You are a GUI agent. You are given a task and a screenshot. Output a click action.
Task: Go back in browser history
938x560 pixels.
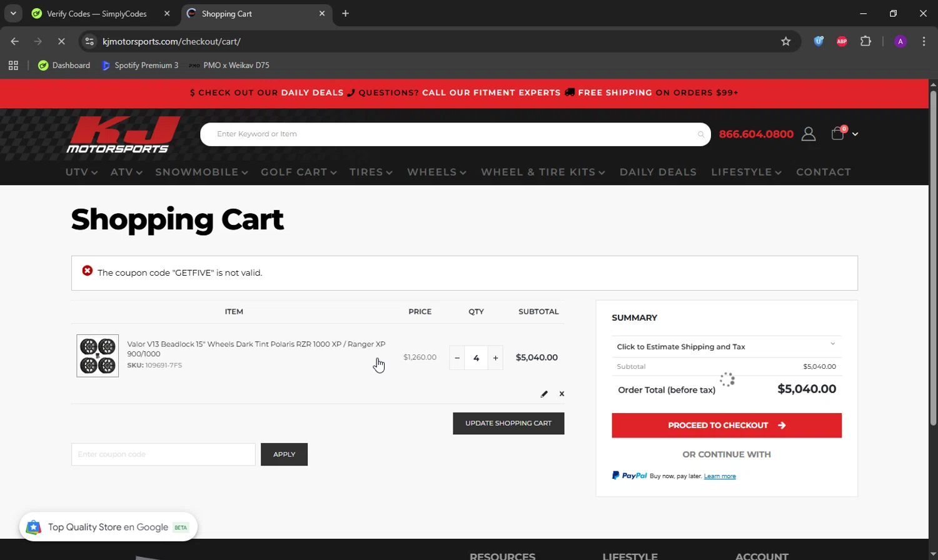point(15,41)
